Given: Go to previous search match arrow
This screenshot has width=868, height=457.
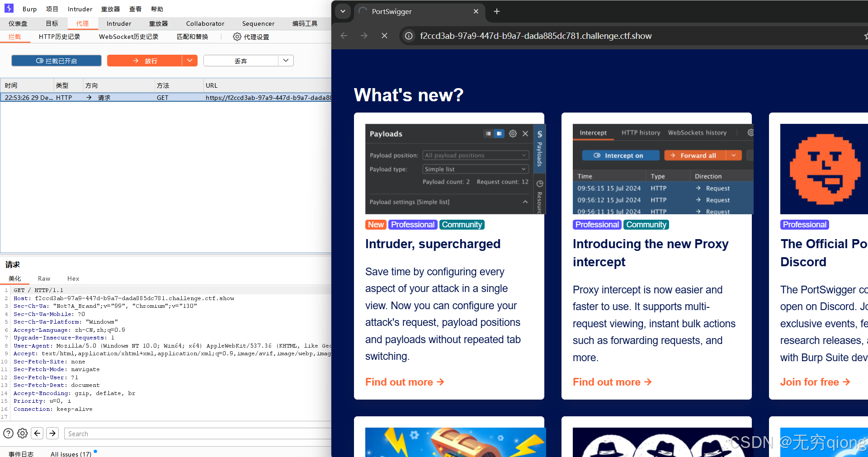Looking at the screenshot, I should (x=38, y=433).
